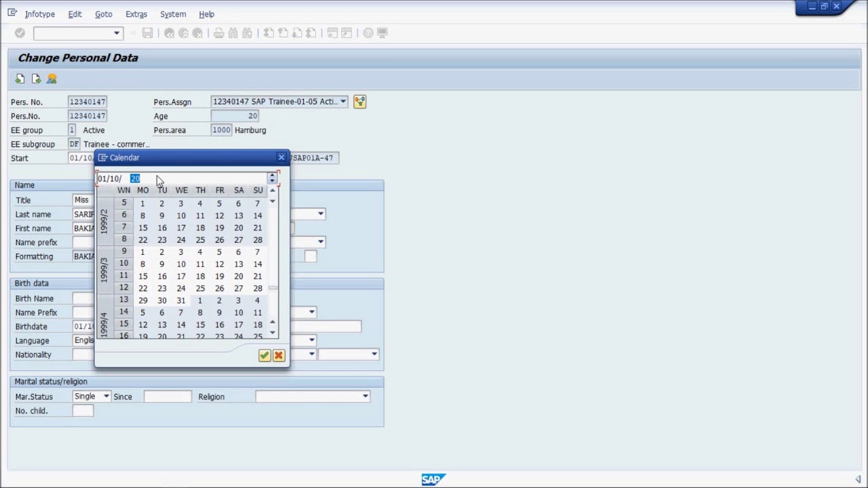Image resolution: width=868 pixels, height=488 pixels.
Task: Select the 1999/3 month band
Action: [104, 270]
